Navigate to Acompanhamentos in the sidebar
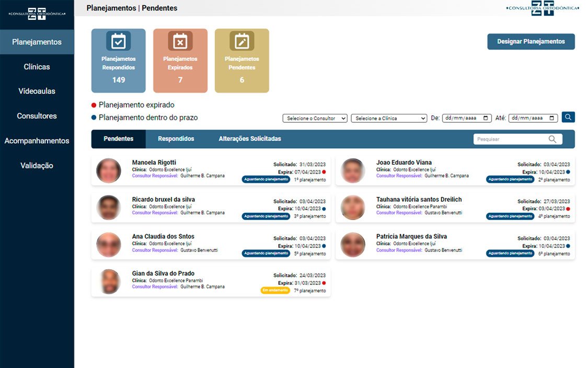 pos(37,141)
